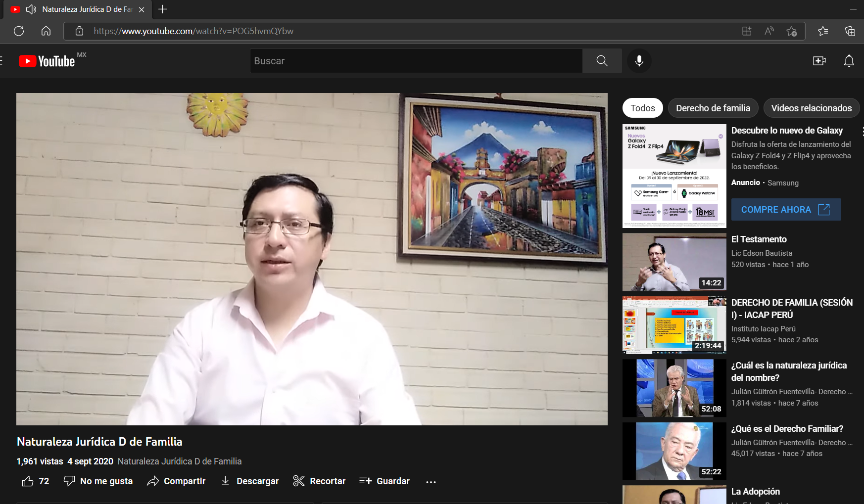The image size is (864, 504).
Task: Click COMPRE AHORA ad button
Action: click(x=786, y=210)
